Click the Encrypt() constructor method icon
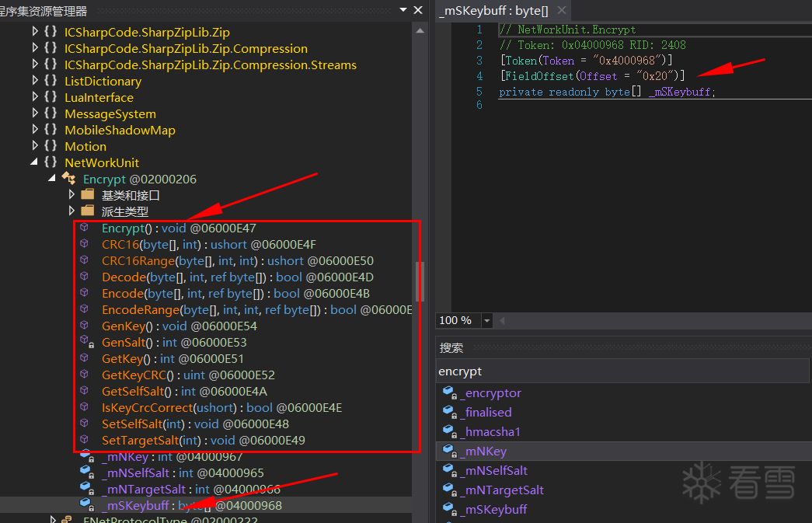Screen dimensions: 812x523 click(84, 228)
